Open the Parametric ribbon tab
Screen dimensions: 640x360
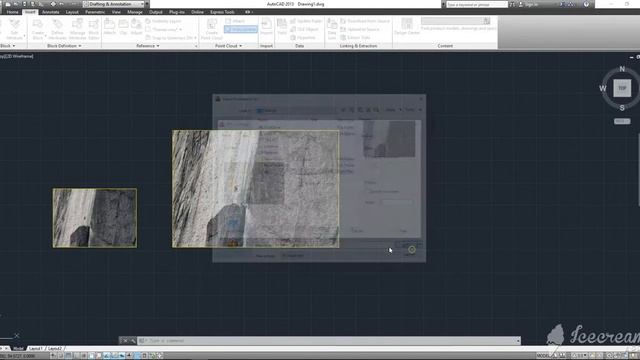click(95, 12)
